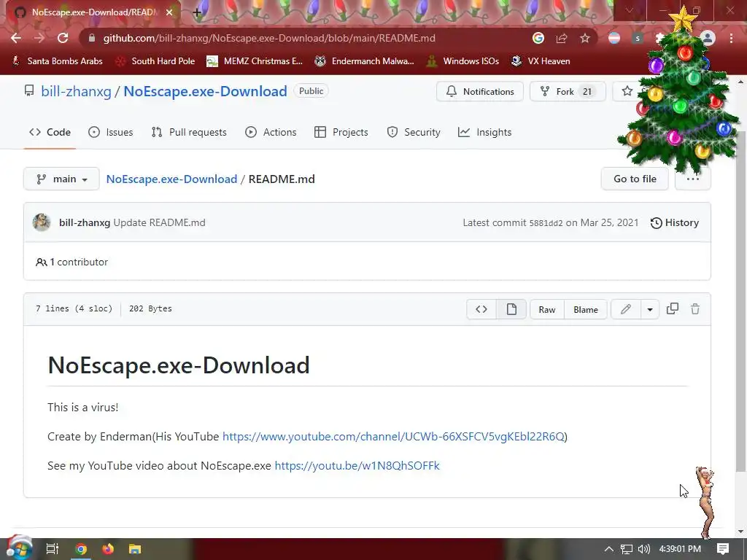Open the notification center icon
This screenshot has height=560, width=747.
coord(723,549)
